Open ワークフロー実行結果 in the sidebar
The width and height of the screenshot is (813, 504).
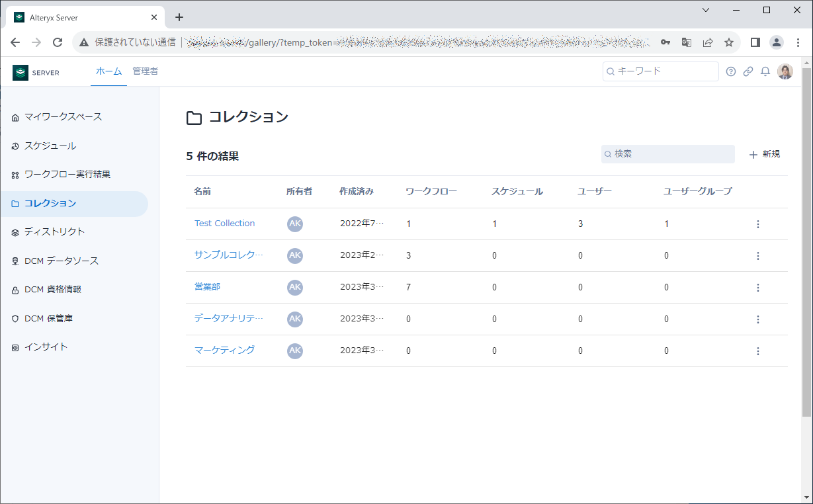point(67,175)
